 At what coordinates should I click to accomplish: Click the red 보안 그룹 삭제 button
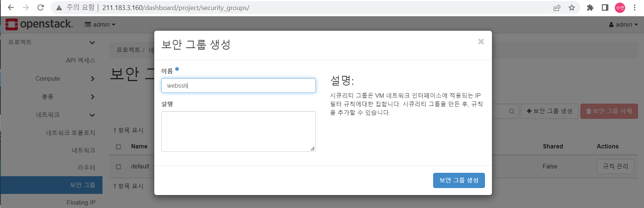point(609,111)
